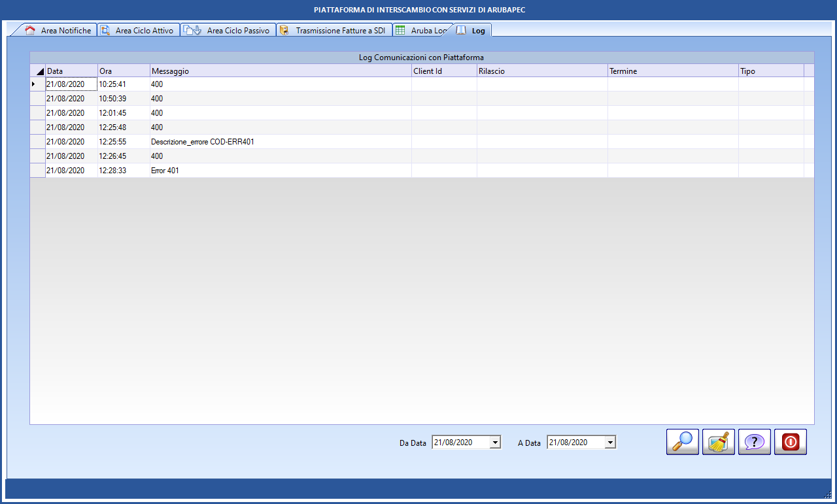Switch to the Aruba Log tab

click(421, 30)
